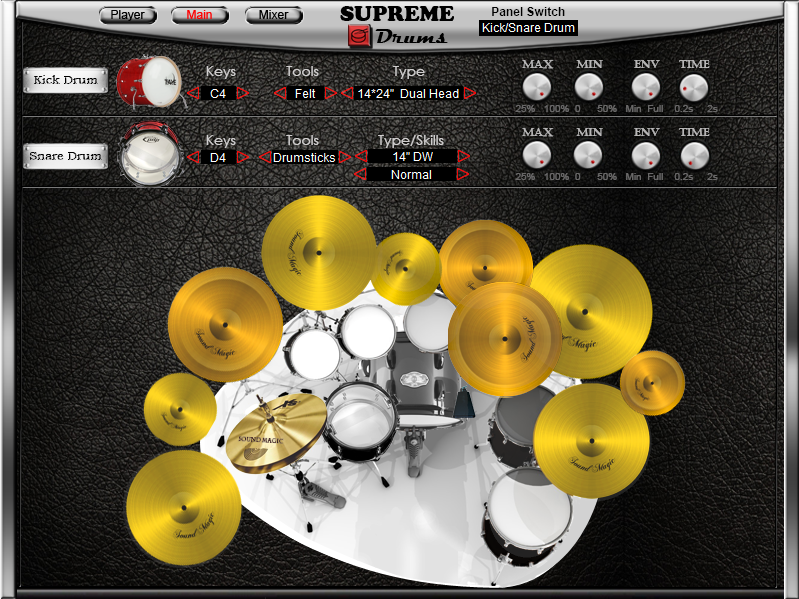The width and height of the screenshot is (799, 599).
Task: Hit the snare drum in the drum kit
Action: pyautogui.click(x=361, y=423)
